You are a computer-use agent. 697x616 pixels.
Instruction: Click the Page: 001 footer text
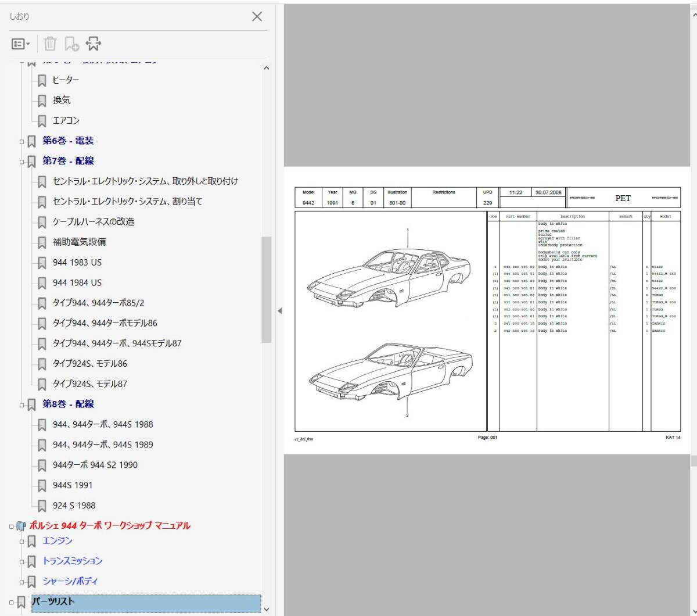pyautogui.click(x=487, y=438)
